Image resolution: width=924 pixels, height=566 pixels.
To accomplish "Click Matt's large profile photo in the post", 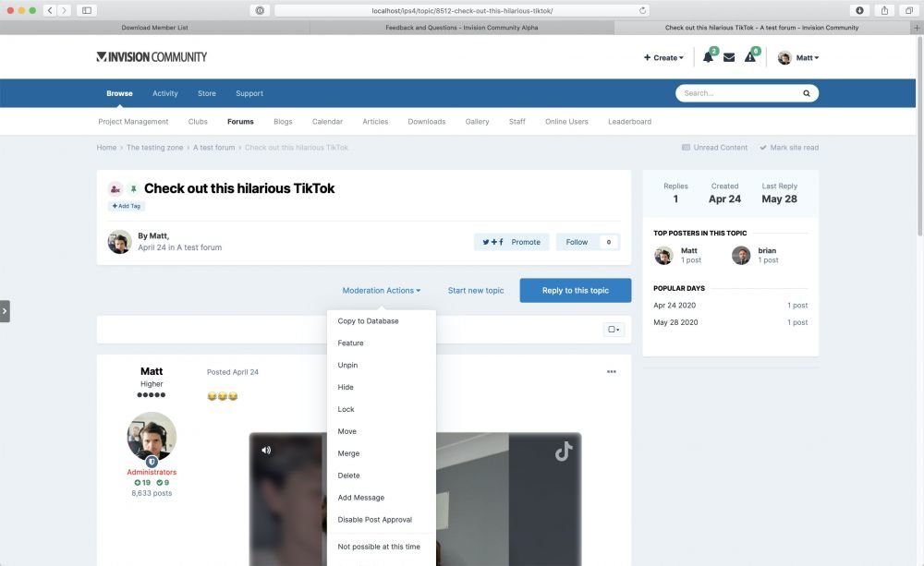I will click(x=152, y=436).
